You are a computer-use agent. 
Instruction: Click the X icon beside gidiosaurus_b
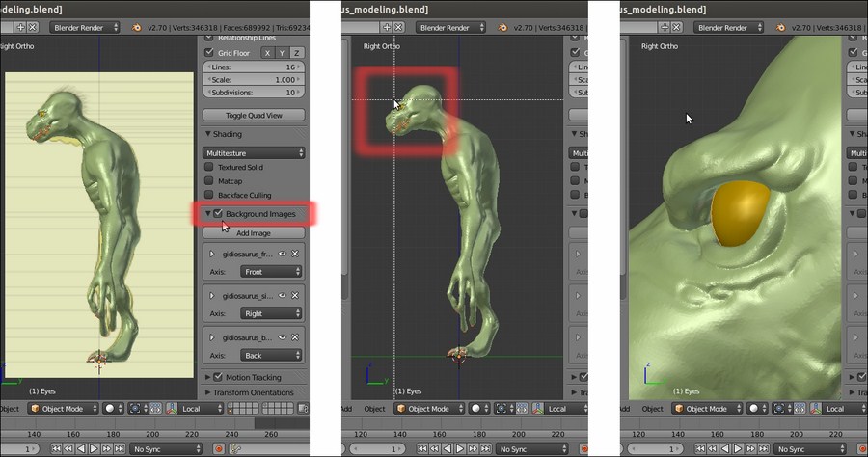click(x=295, y=336)
